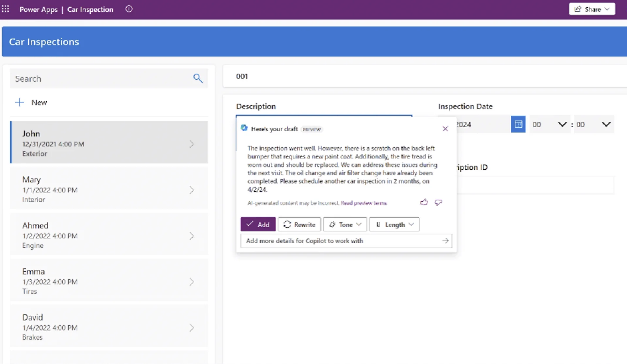The height and width of the screenshot is (364, 627).
Task: Give thumbs up to the draft
Action: click(x=424, y=202)
